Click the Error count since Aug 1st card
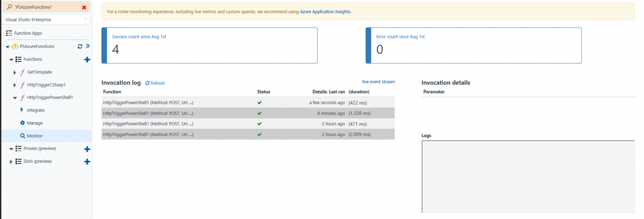This screenshot has height=219, width=644. click(x=473, y=46)
